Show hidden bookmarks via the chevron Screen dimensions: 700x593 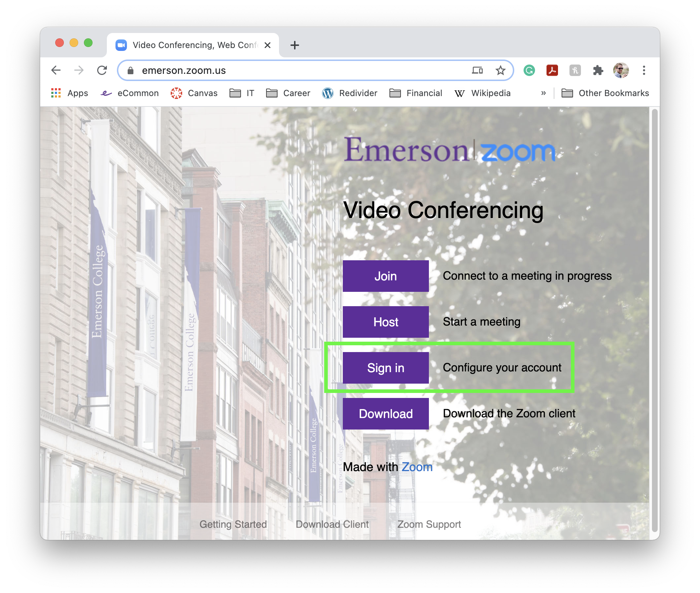(544, 93)
